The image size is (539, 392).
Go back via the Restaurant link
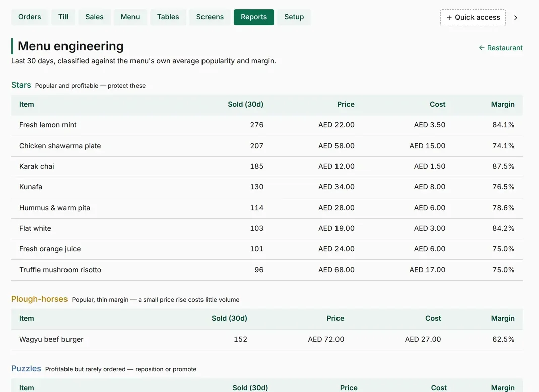pyautogui.click(x=501, y=48)
